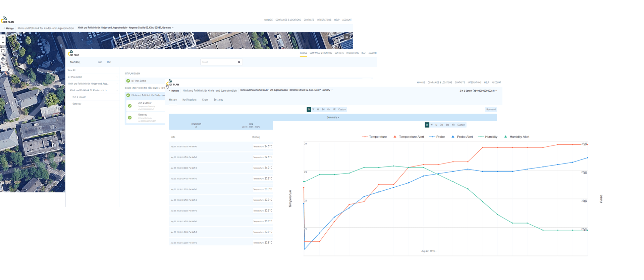Select 2 in 1 Sensor in sidebar tree
Viewport: 644px width, 280px height.
79,97
